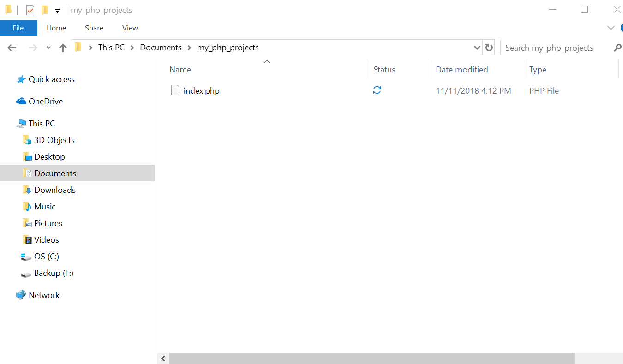This screenshot has width=623, height=364.
Task: Click Documents in the breadcrumb path
Action: [x=161, y=47]
